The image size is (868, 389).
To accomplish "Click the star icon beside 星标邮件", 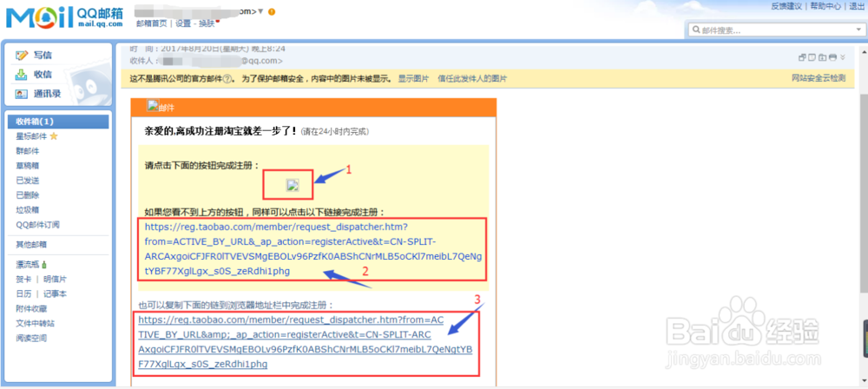I will (54, 135).
